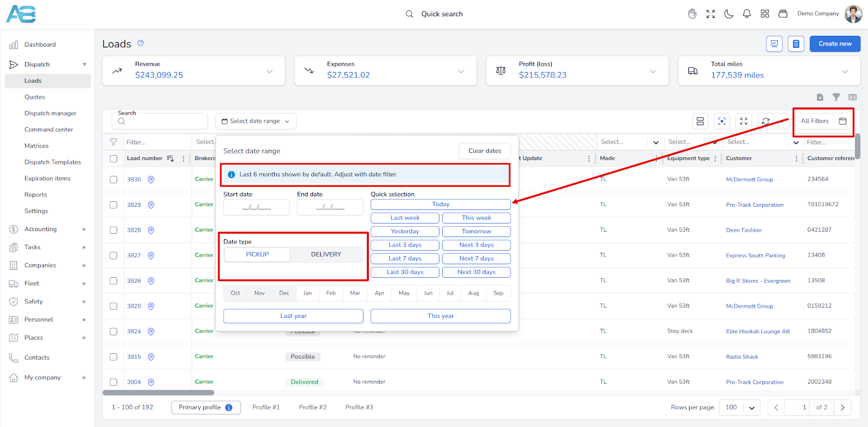
Task: Click the refresh icon in table toolbar
Action: coord(765,122)
